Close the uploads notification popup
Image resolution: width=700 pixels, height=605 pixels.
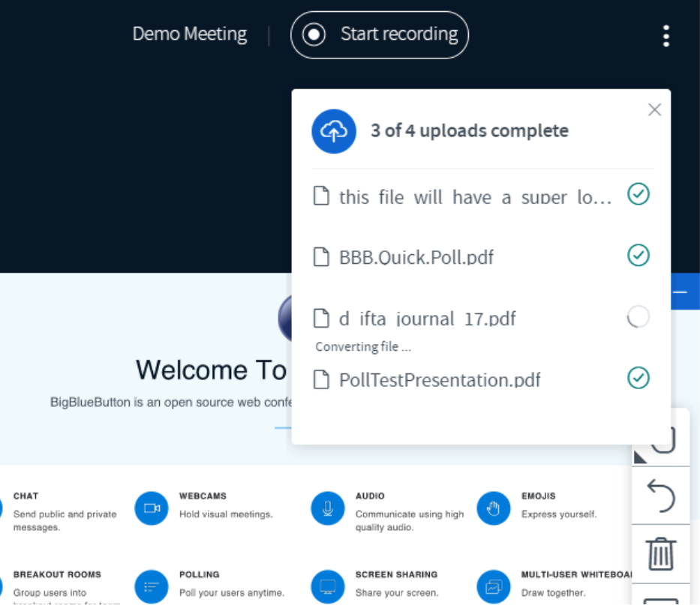[x=654, y=109]
